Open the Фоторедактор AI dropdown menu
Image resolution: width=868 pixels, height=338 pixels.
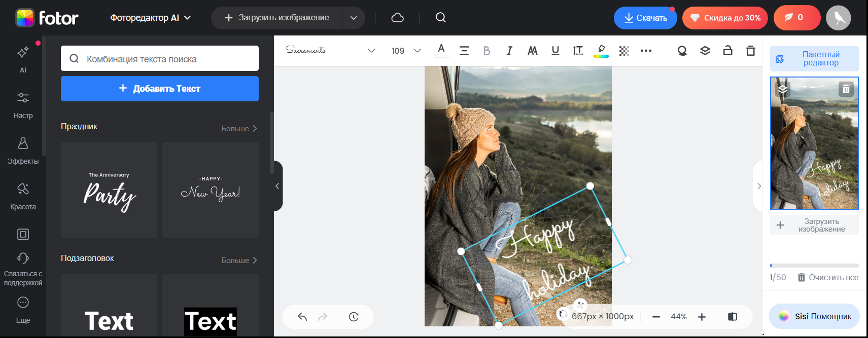[x=150, y=18]
